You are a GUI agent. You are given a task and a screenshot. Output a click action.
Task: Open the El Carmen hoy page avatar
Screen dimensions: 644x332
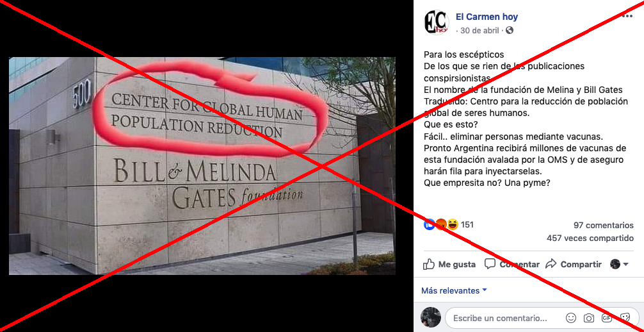click(x=435, y=22)
